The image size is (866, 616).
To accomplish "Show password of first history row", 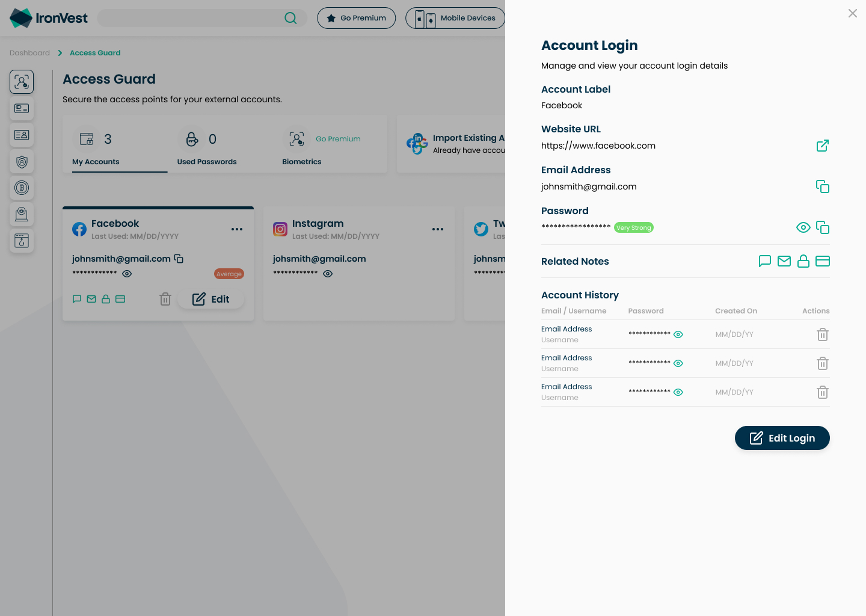I will [x=678, y=334].
